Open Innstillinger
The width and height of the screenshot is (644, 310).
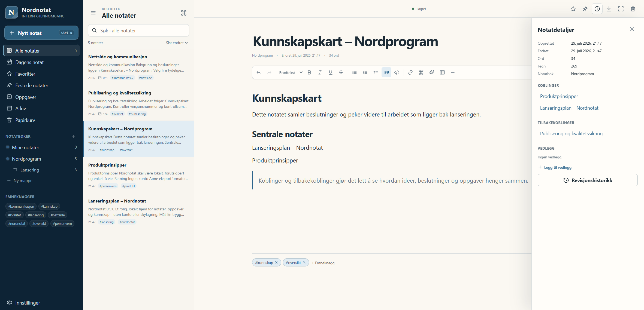point(41,303)
